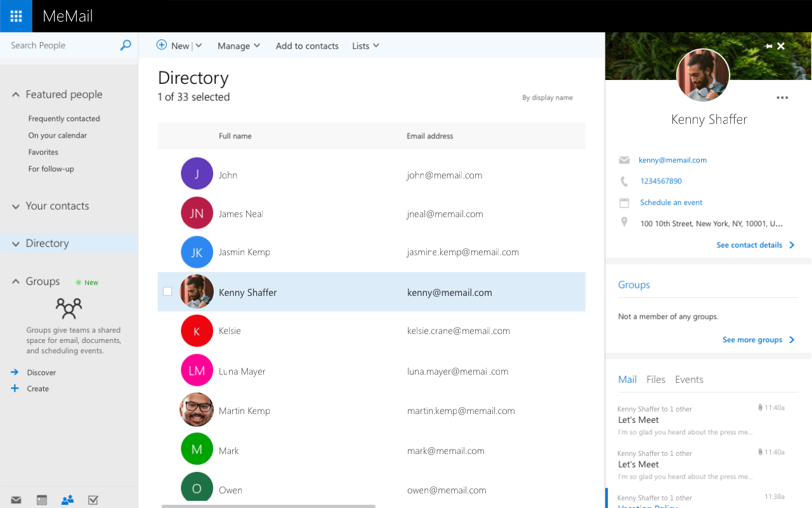The image size is (812, 508).
Task: Open the Schedule an event link
Action: [671, 202]
